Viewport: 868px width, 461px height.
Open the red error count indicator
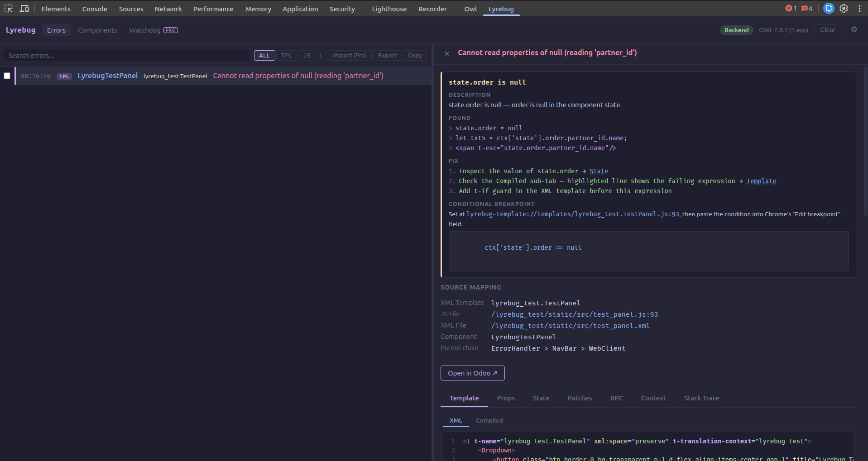coord(791,9)
